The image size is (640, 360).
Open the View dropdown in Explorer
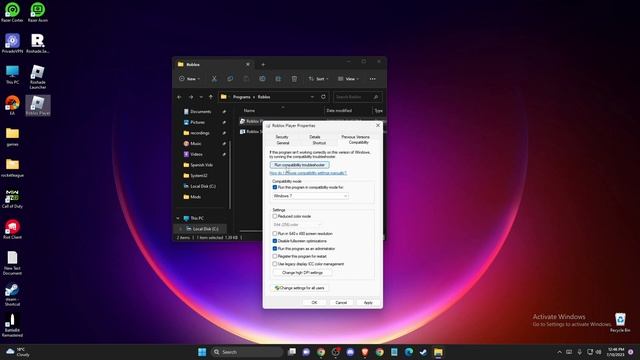(x=348, y=79)
